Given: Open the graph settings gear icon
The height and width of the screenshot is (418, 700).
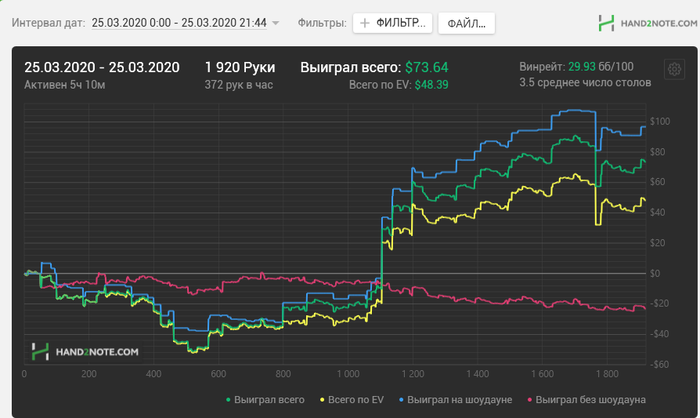Looking at the screenshot, I should (674, 69).
